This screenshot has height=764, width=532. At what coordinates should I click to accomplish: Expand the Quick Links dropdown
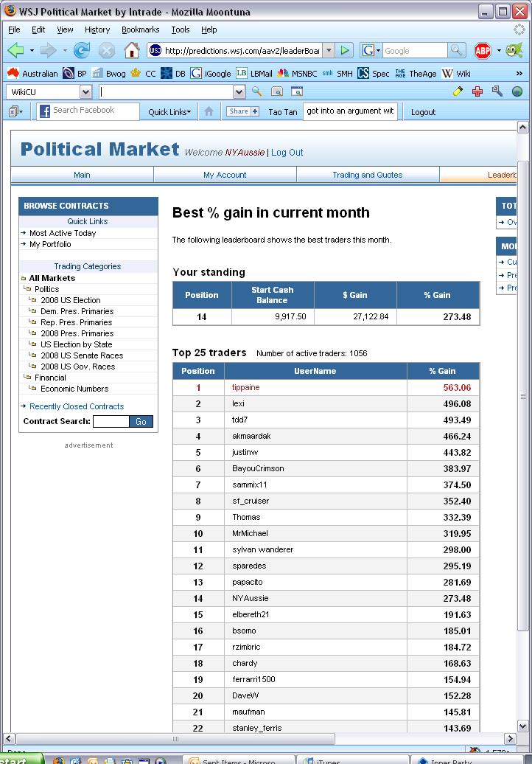pos(169,112)
